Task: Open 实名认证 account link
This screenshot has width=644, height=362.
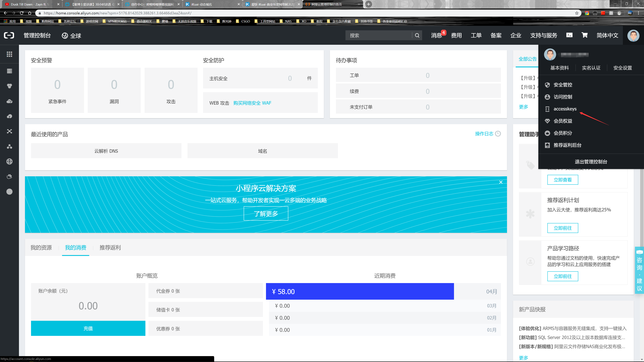Action: pos(591,68)
